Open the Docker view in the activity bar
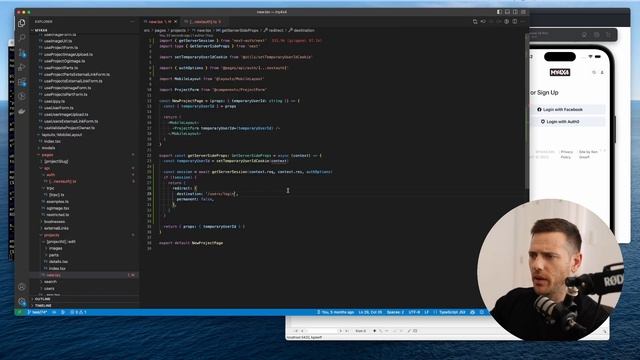Screen dimensions: 640x360 tap(22, 111)
